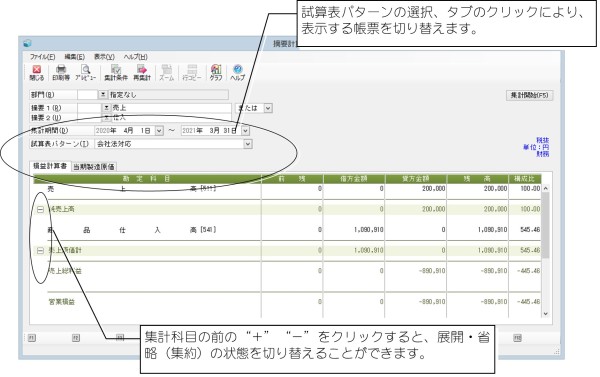Open プレビュー print preview icon
Image resolution: width=600 pixels, height=377 pixels.
(85, 73)
